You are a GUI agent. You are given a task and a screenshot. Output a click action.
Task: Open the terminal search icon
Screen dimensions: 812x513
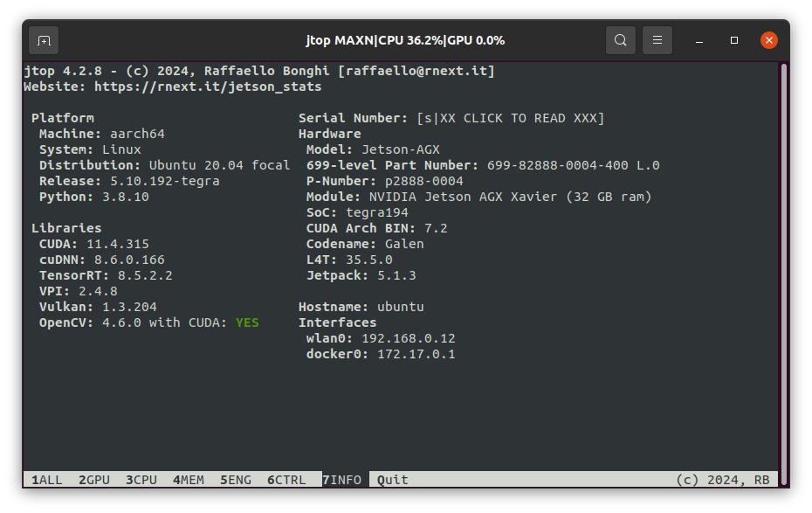(x=621, y=40)
